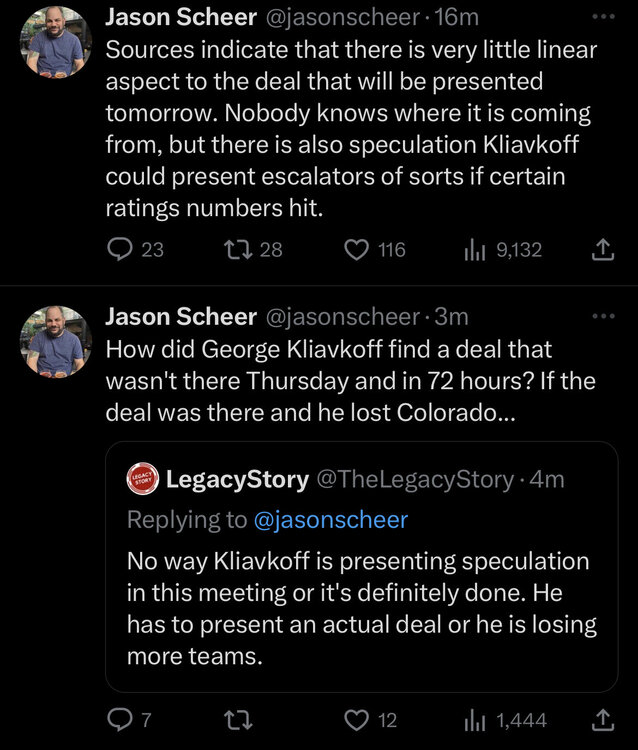
Task: Reply to the second tweet with 7 replies
Action: 121,720
